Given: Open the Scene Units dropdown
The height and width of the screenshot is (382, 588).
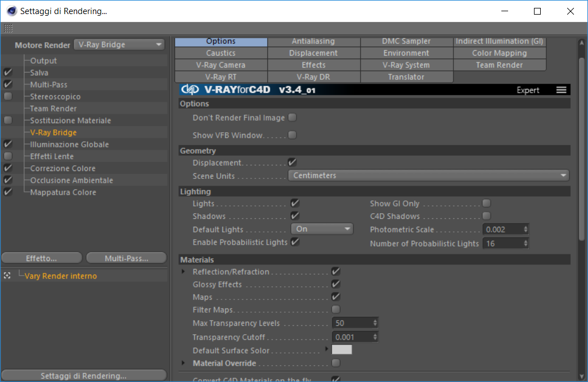Looking at the screenshot, I should coord(429,176).
